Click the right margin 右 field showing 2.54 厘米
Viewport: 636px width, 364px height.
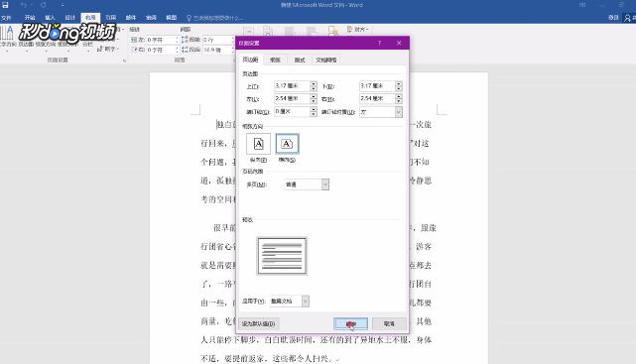377,98
